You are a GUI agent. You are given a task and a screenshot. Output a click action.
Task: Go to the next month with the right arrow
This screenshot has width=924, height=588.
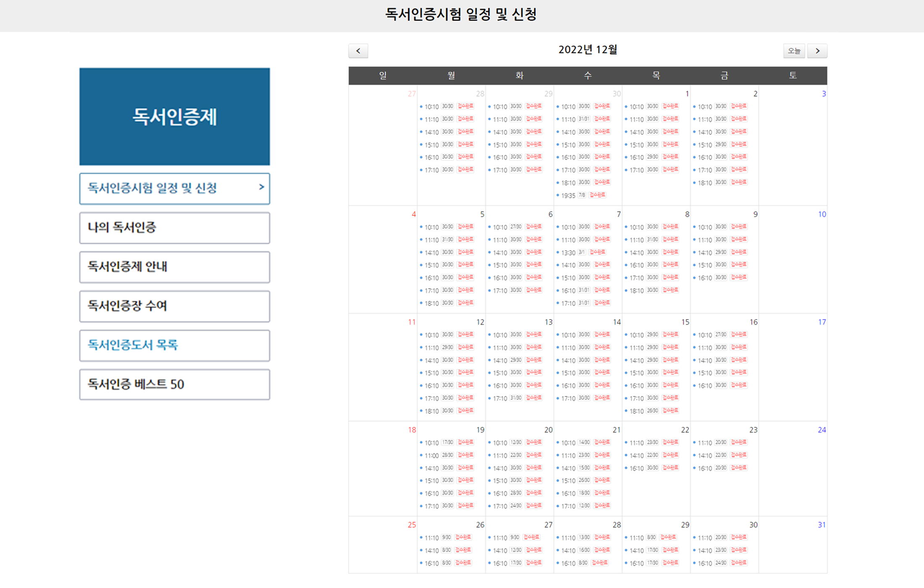817,51
